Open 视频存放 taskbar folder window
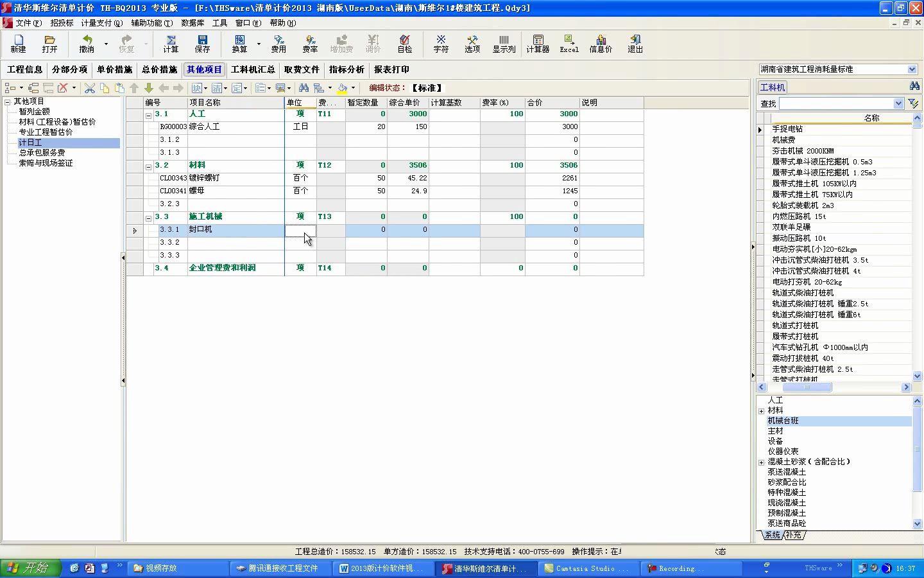 click(x=178, y=568)
